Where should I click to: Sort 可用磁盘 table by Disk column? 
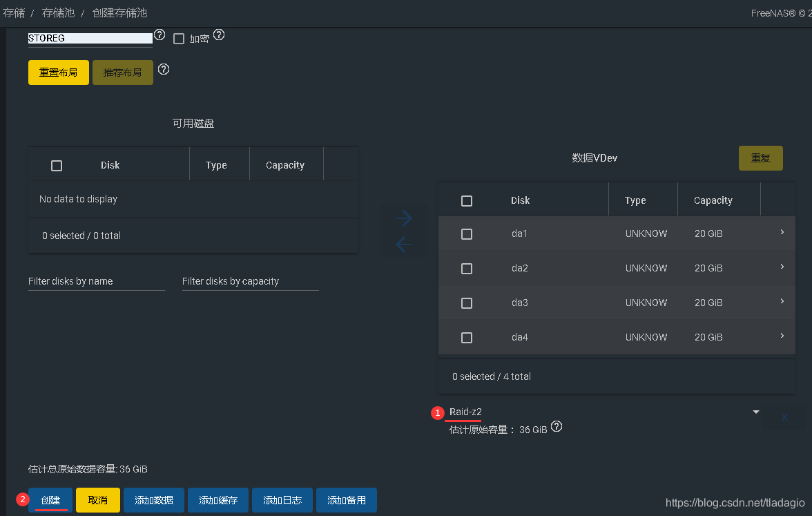pyautogui.click(x=110, y=165)
